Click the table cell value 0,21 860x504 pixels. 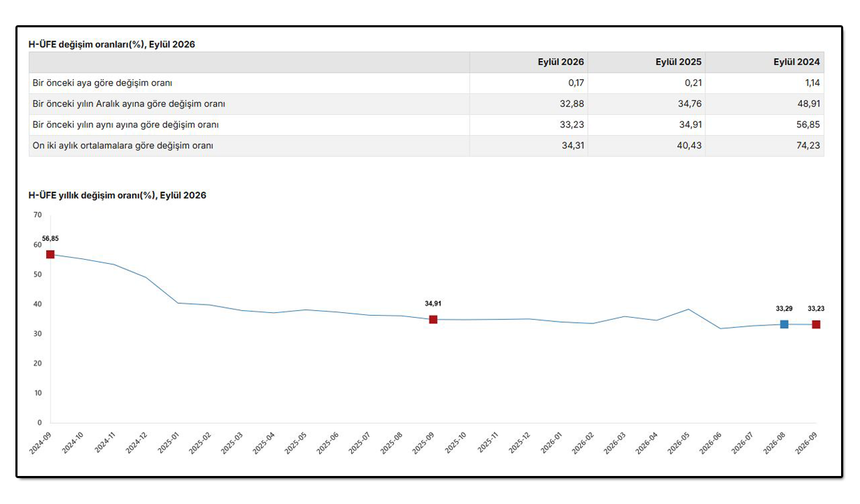pyautogui.click(x=693, y=83)
